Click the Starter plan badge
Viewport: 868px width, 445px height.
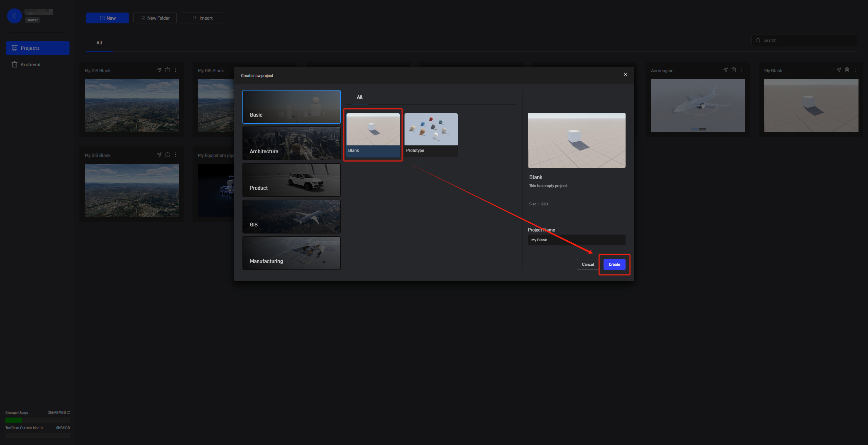pyautogui.click(x=32, y=20)
